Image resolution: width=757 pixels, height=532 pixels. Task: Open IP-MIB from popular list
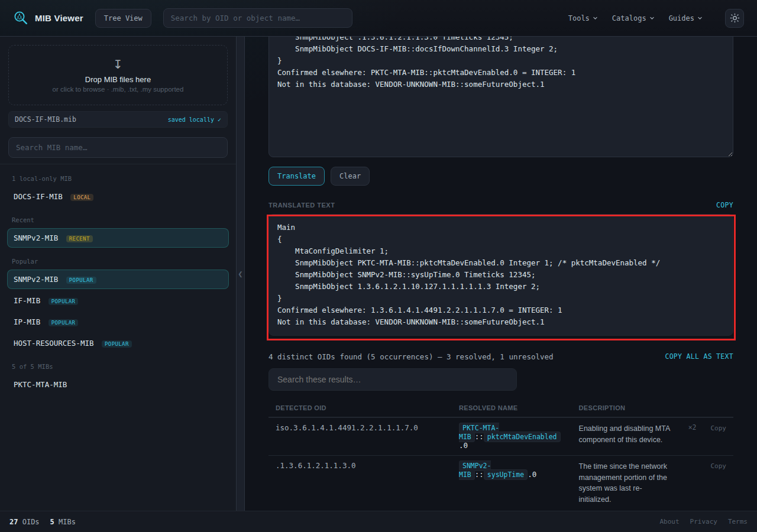coord(118,322)
